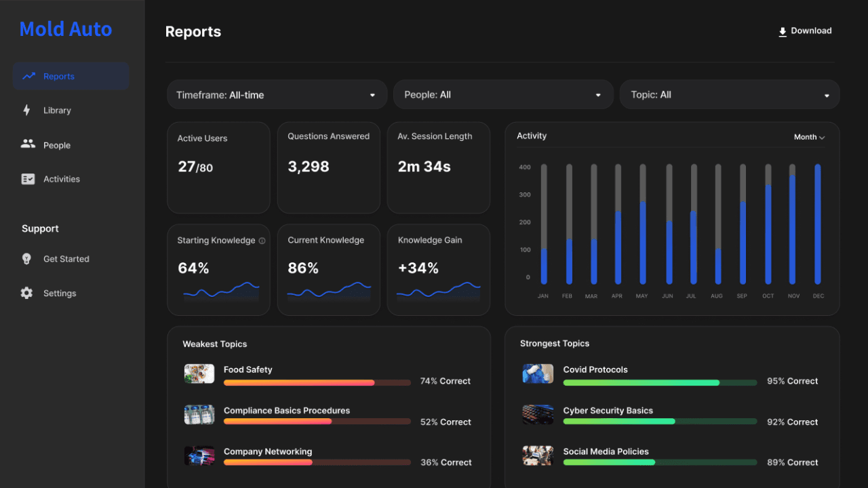Click the download arrow icon
868x488 pixels.
click(783, 31)
